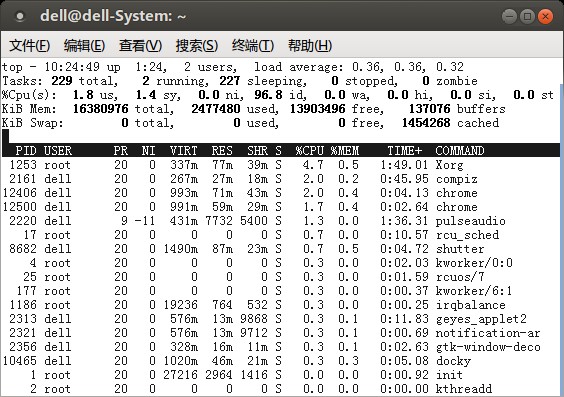Click the chrome command with PID 12500
This screenshot has height=397, width=564.
(x=457, y=207)
